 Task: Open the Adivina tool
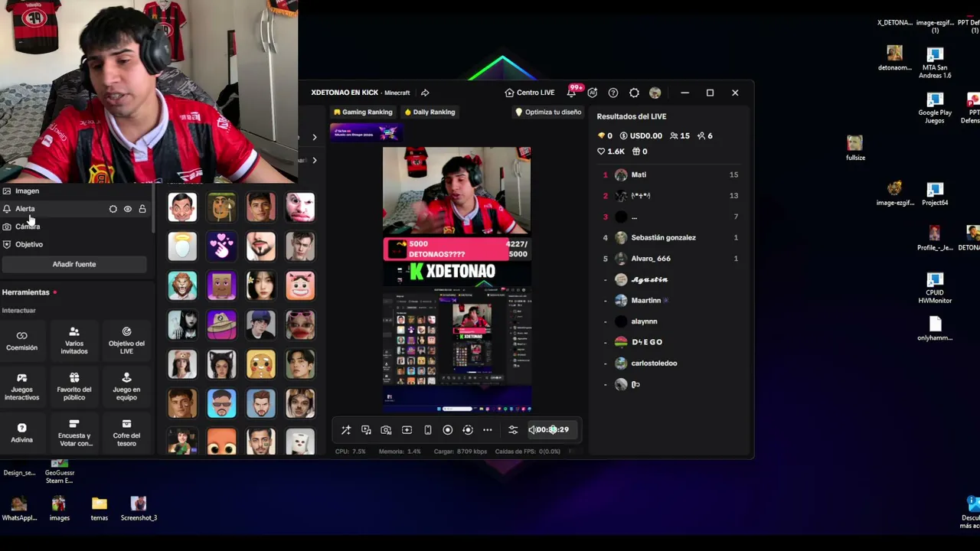(21, 433)
